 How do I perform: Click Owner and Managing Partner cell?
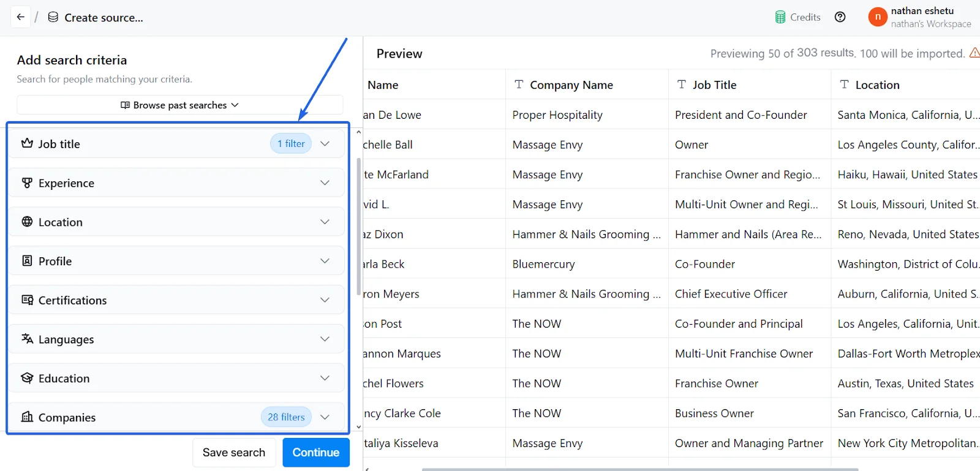coord(750,443)
